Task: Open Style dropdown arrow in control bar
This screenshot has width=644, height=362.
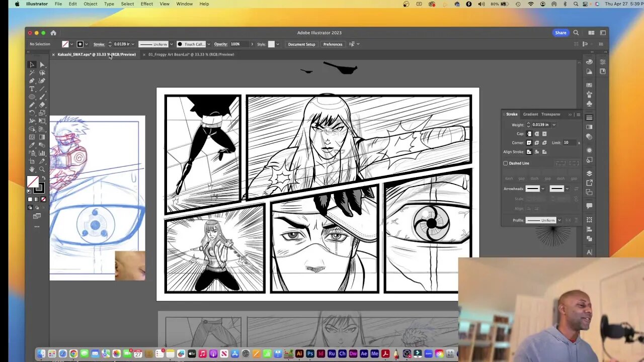Action: (277, 44)
